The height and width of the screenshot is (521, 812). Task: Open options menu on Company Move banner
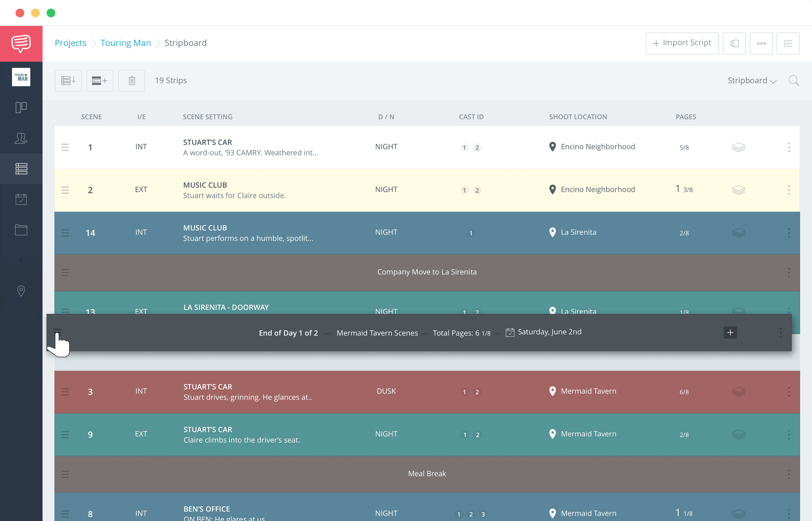[789, 272]
